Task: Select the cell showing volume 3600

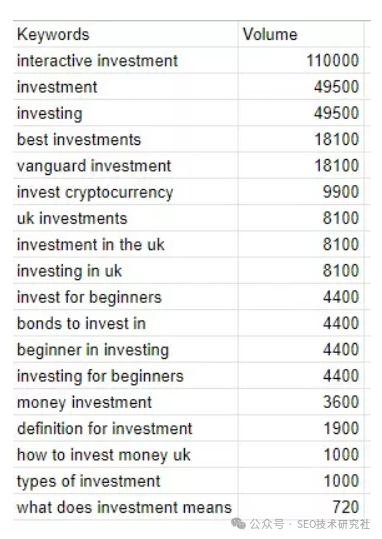Action: [301, 402]
